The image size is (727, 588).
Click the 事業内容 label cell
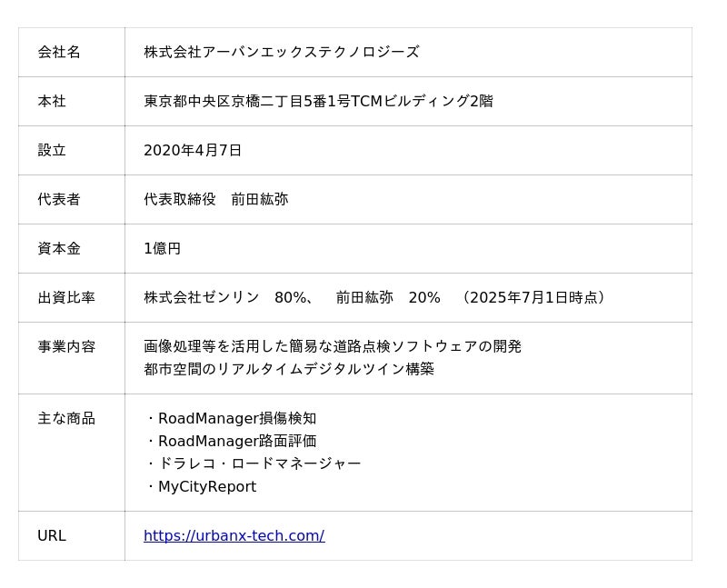pyautogui.click(x=72, y=358)
